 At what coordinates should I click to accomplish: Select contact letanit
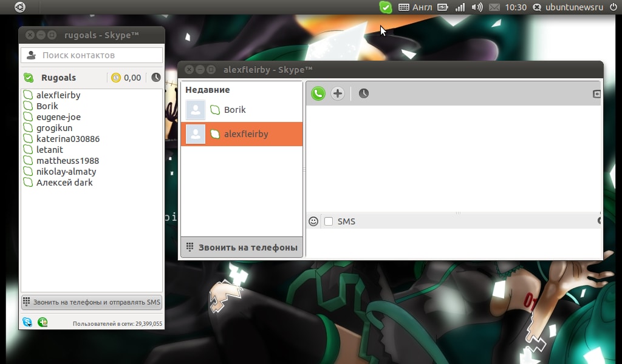coord(92,150)
